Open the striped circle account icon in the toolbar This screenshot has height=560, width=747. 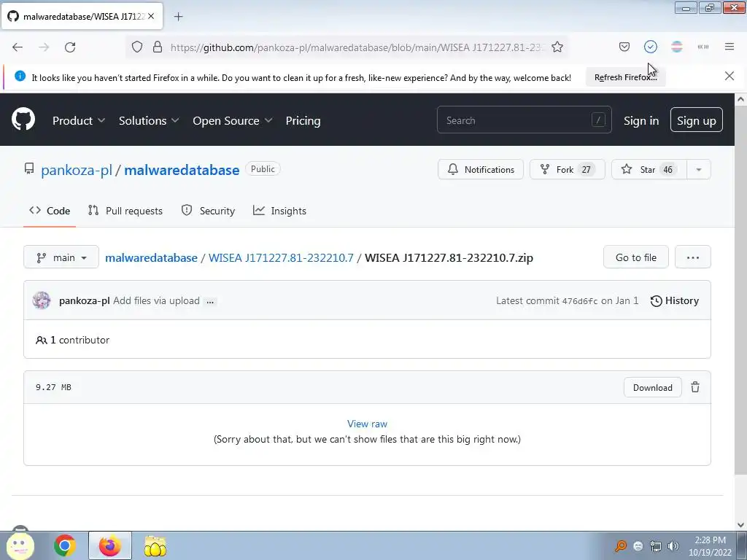(677, 47)
